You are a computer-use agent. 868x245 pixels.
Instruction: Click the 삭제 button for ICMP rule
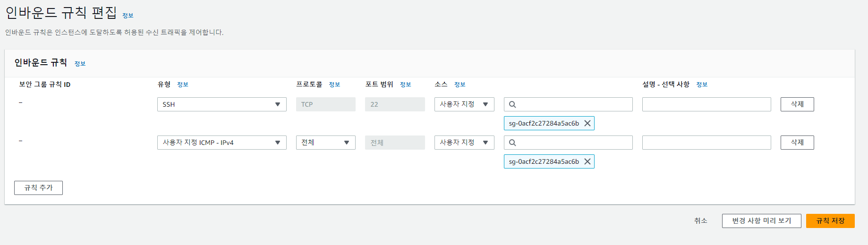[797, 143]
